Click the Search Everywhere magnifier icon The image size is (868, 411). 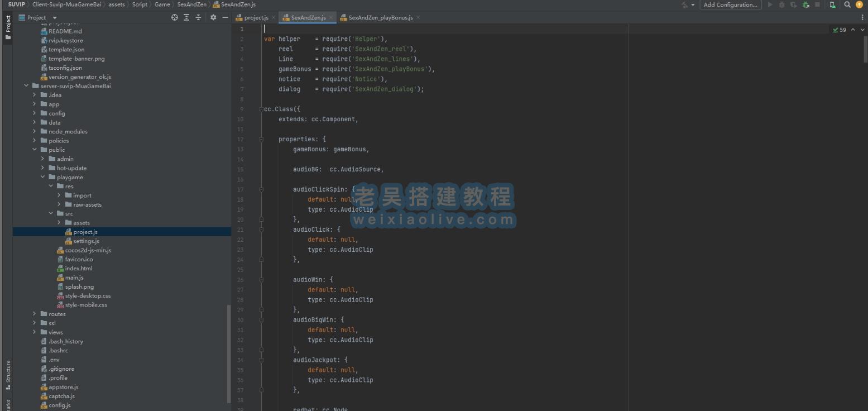pyautogui.click(x=847, y=4)
